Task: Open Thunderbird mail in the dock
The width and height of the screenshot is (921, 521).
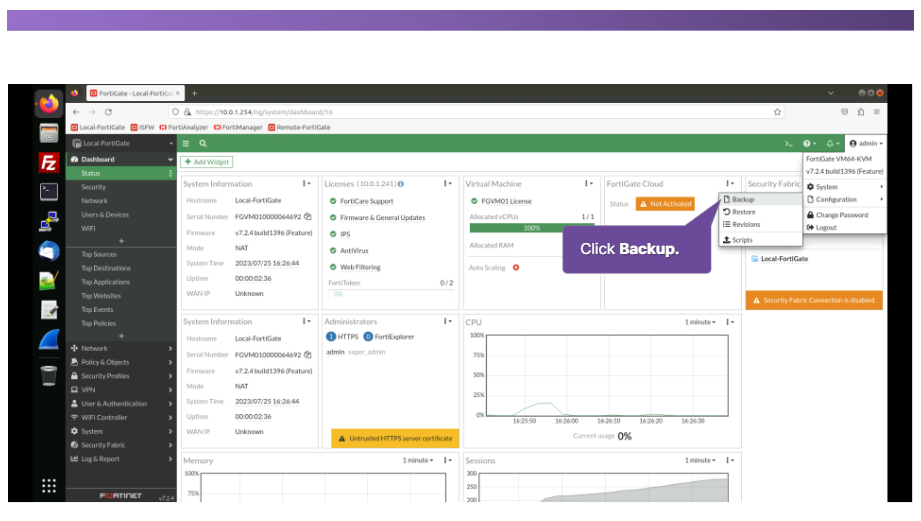Action: click(x=49, y=251)
